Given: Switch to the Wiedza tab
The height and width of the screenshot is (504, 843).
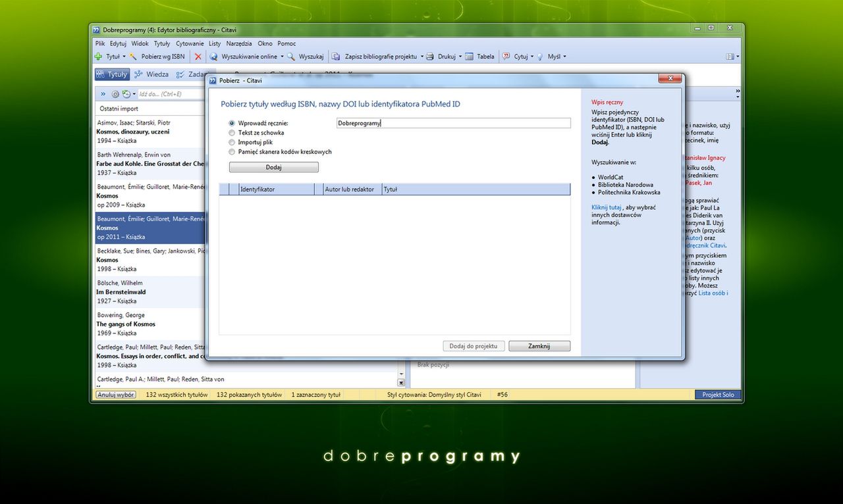Looking at the screenshot, I should pyautogui.click(x=151, y=74).
